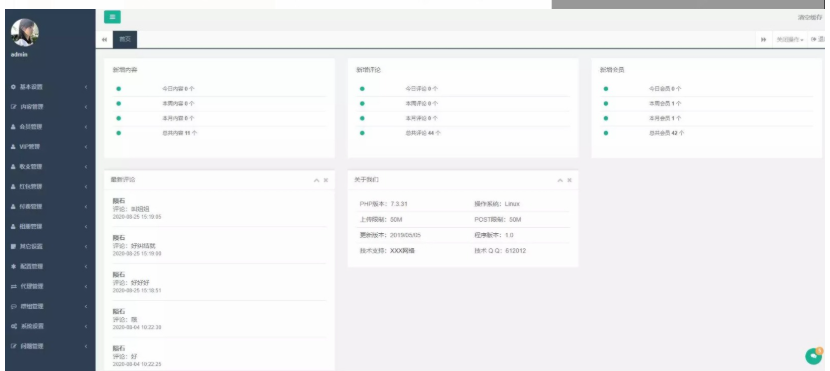The height and width of the screenshot is (371, 830).
Task: Click the 本周会员 1 个 row
Action: coord(707,104)
